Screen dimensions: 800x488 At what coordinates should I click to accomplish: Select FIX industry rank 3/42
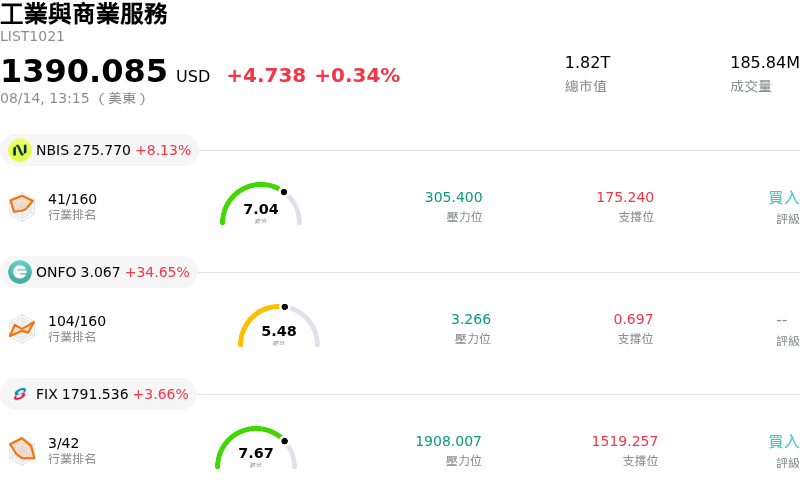(72, 450)
